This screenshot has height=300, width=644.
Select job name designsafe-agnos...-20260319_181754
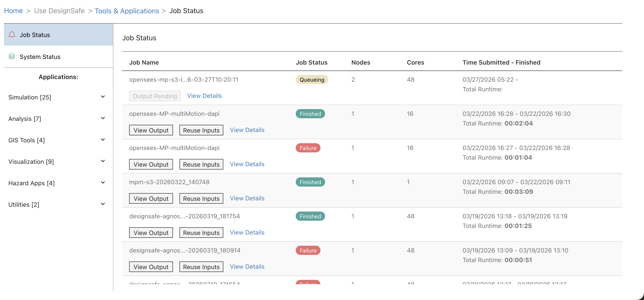[185, 216]
